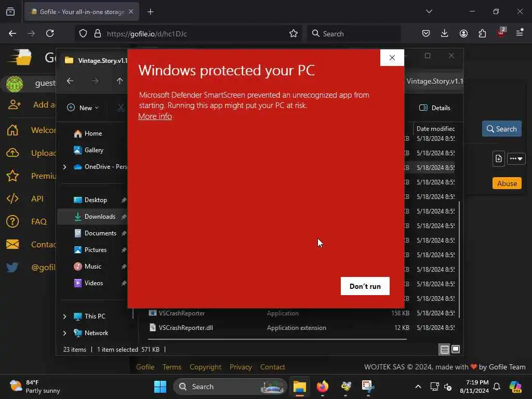The height and width of the screenshot is (399, 532).
Task: Click the Terms link in Gofile footer
Action: [x=171, y=367]
